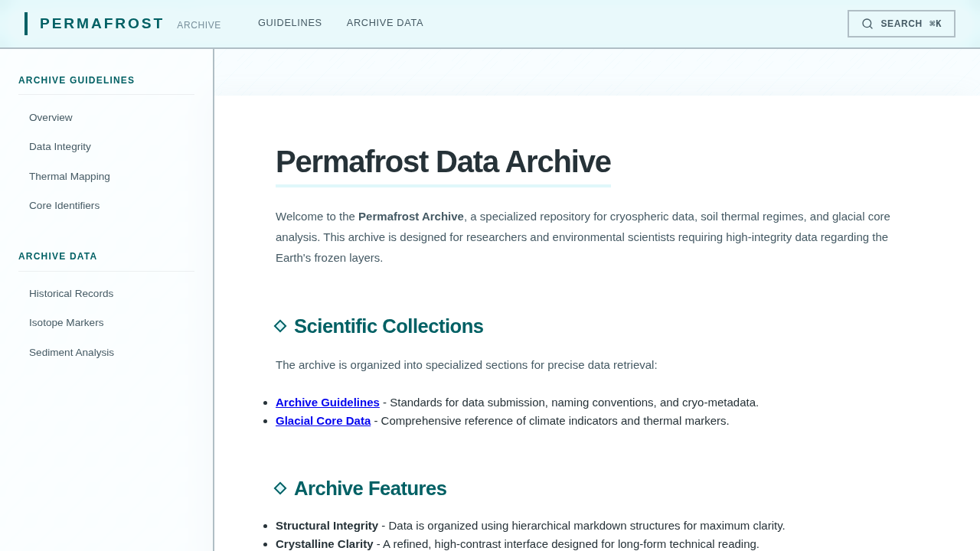The image size is (980, 551).
Task: Open the Data Integrity page
Action: click(x=60, y=145)
